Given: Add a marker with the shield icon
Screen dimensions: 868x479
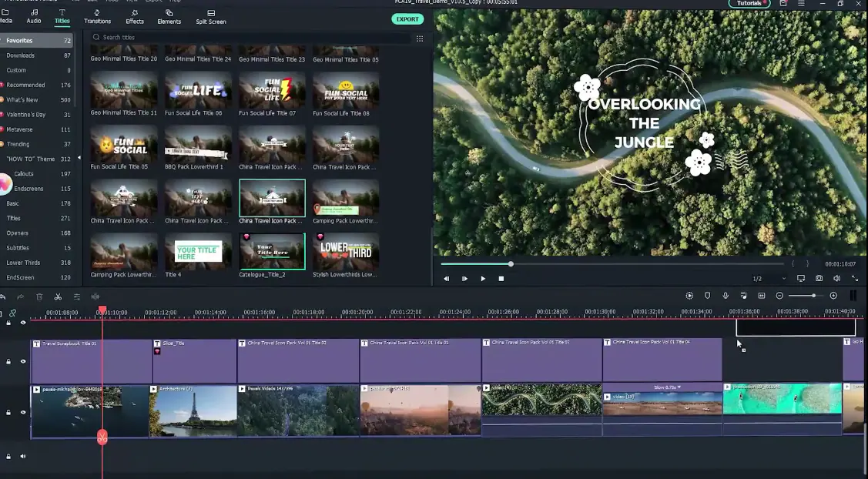Looking at the screenshot, I should [707, 296].
